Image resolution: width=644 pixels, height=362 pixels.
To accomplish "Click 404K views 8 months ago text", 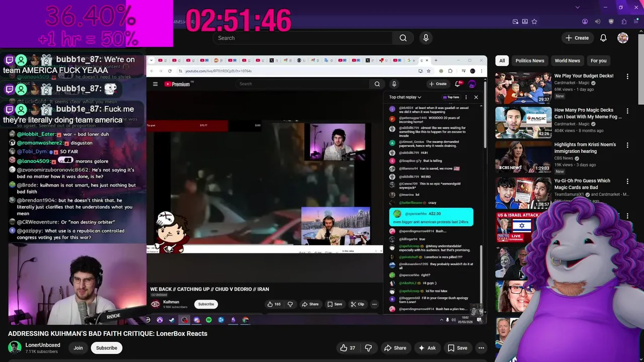I will tap(579, 131).
